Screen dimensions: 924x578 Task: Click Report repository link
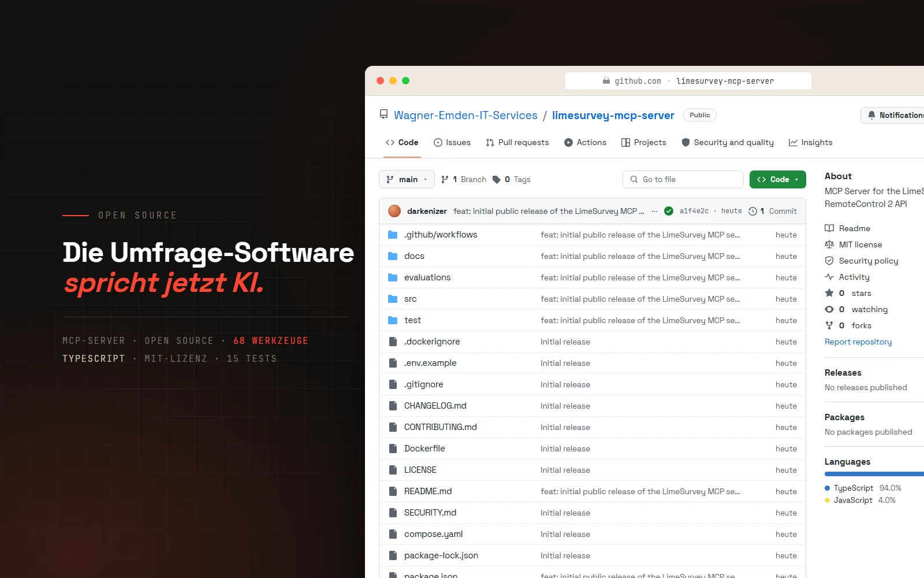tap(858, 342)
